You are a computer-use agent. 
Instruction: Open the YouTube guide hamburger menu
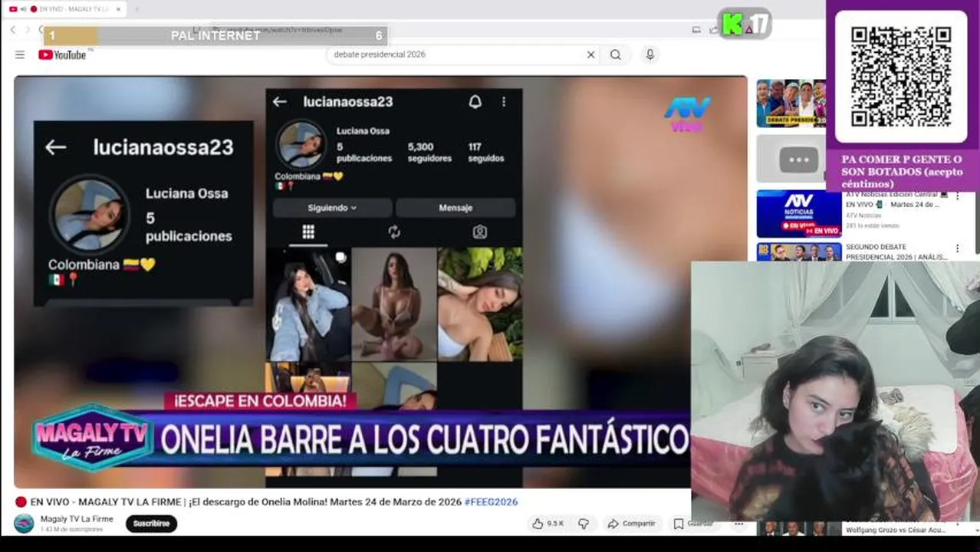(20, 54)
